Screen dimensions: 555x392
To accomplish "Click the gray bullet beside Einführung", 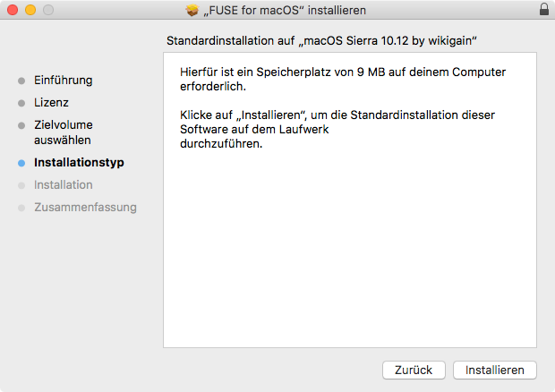I will [x=21, y=81].
